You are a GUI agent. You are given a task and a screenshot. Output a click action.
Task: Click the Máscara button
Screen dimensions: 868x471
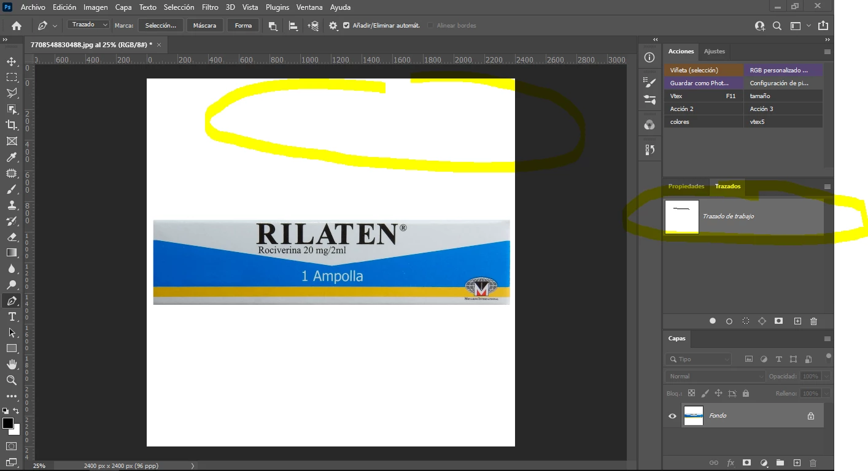pyautogui.click(x=204, y=26)
